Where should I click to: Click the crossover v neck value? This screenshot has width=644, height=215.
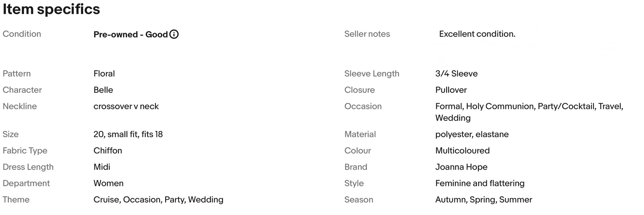(126, 106)
